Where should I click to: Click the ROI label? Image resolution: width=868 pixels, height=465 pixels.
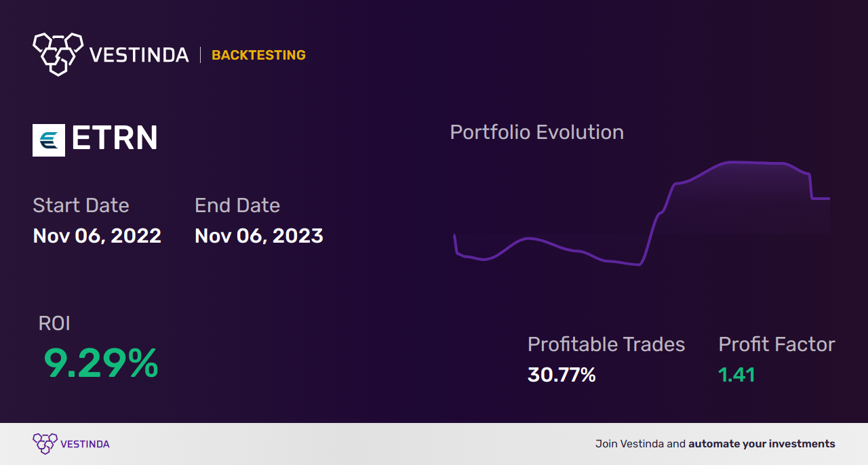click(54, 323)
